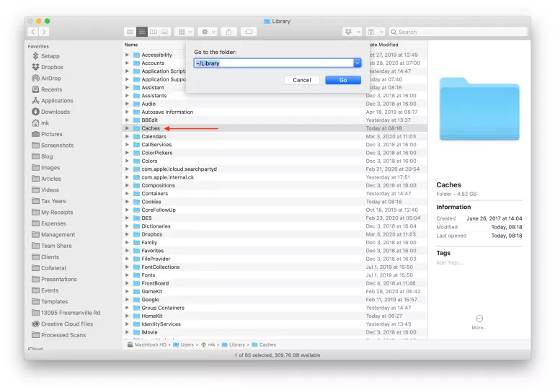Select the BBEdit folder row
Viewport: 555px width, 392px height.
275,120
